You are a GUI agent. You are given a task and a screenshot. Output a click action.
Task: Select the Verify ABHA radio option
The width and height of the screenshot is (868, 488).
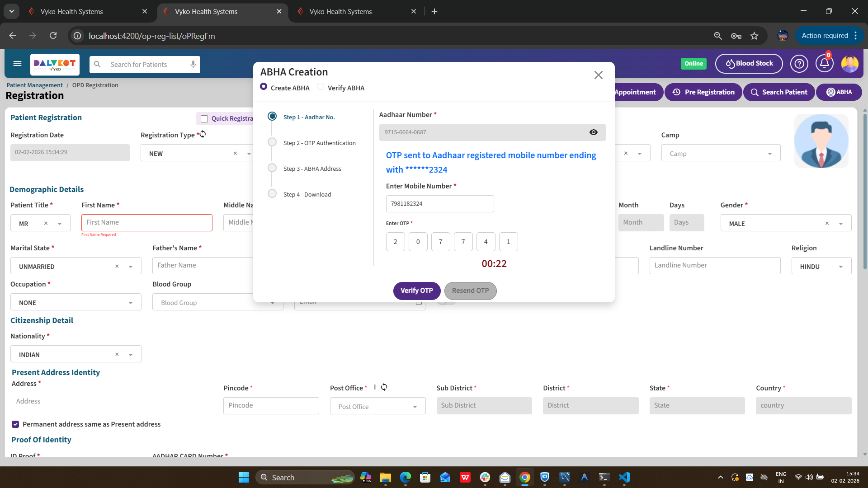click(x=321, y=87)
